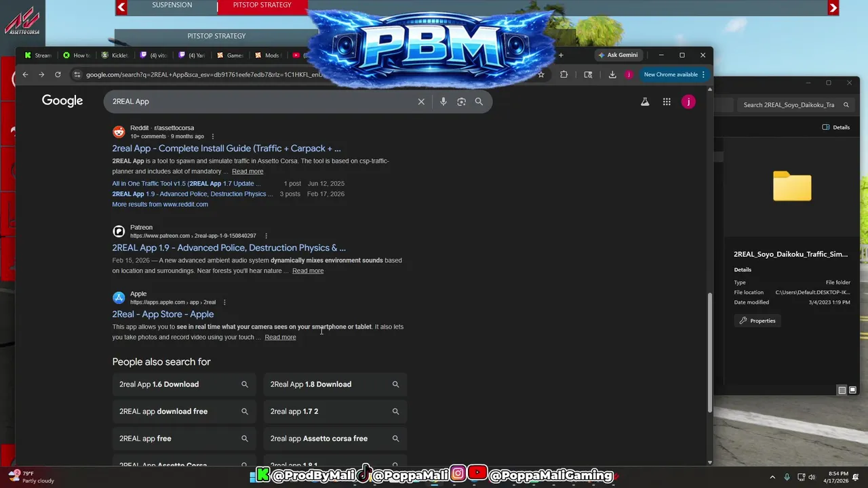Click the folder thumbnail in File Explorer preview
The width and height of the screenshot is (868, 488).
(x=792, y=186)
